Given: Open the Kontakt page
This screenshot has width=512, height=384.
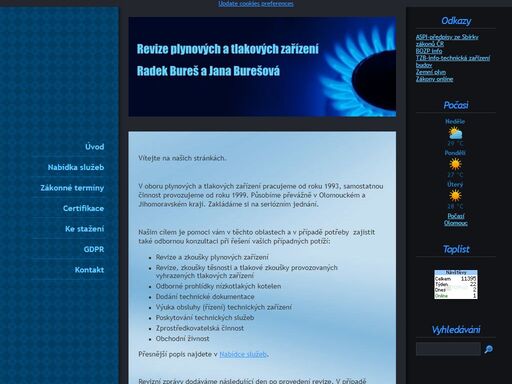Looking at the screenshot, I should click(89, 270).
